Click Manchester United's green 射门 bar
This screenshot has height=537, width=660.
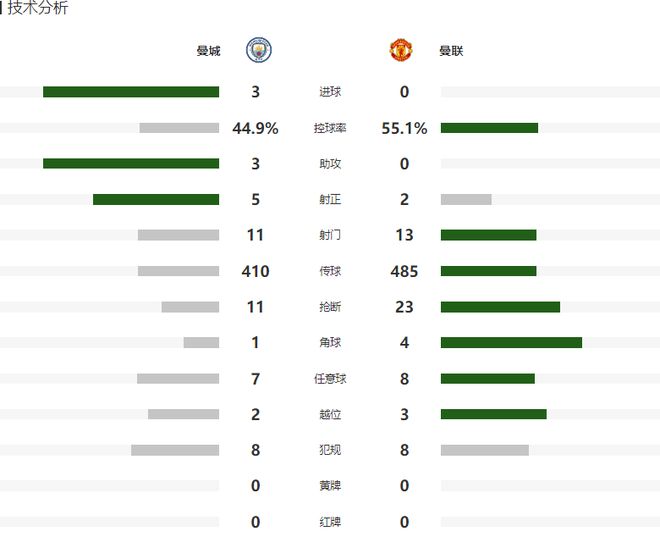[488, 235]
